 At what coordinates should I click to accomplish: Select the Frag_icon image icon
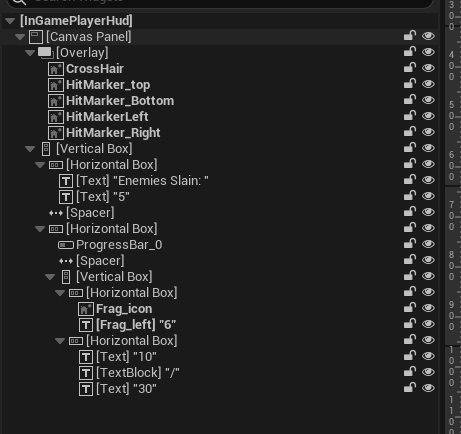(x=86, y=309)
